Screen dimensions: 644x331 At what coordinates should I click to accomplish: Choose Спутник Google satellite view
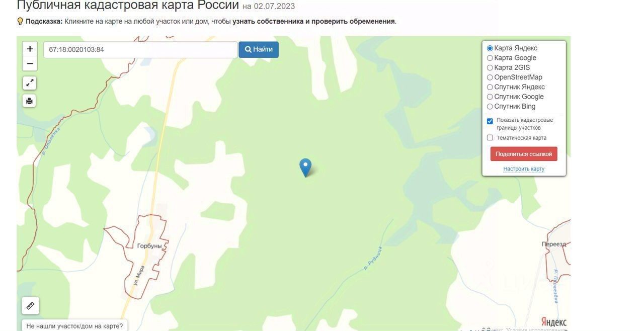click(x=490, y=97)
